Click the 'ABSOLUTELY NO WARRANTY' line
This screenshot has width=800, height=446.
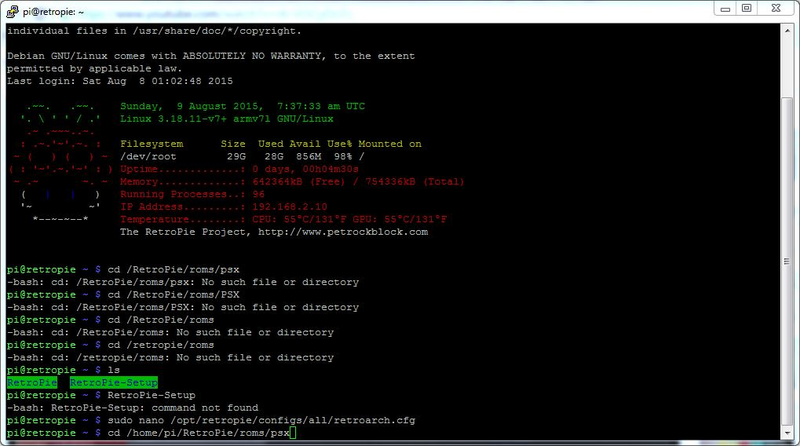211,56
